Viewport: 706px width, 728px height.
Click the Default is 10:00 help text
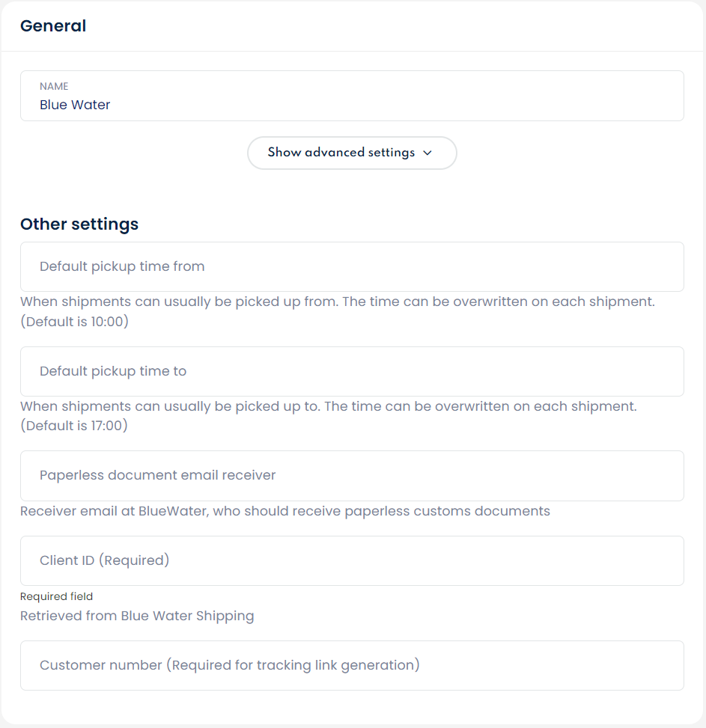click(75, 321)
